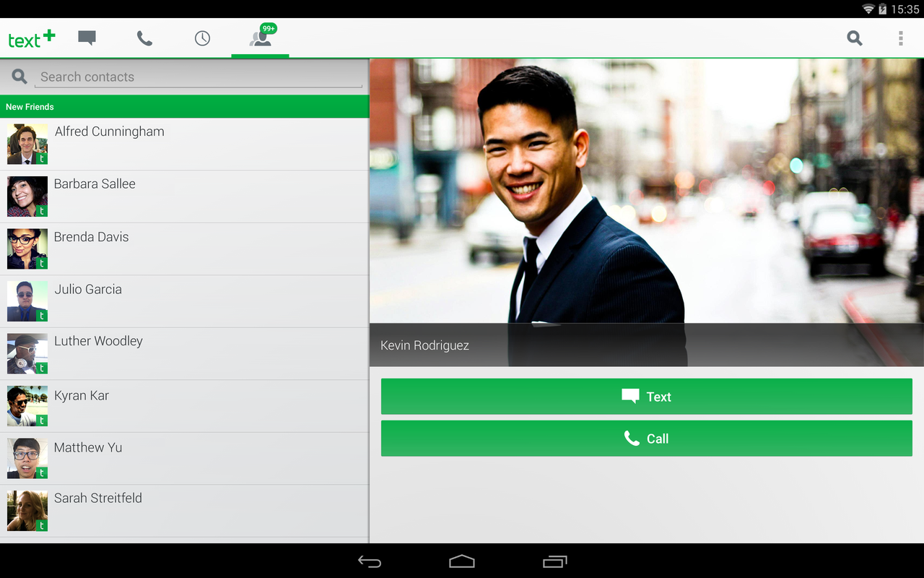Switch to the Messages tab
Viewport: 924px width, 578px height.
click(x=87, y=38)
